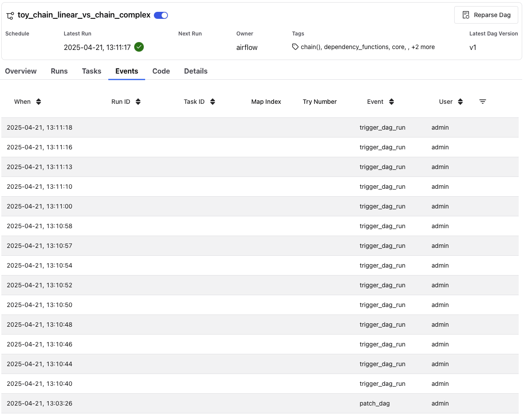Screen dimensions: 527x420
Task: Click the green success check next to Latest Run
Action: [139, 47]
